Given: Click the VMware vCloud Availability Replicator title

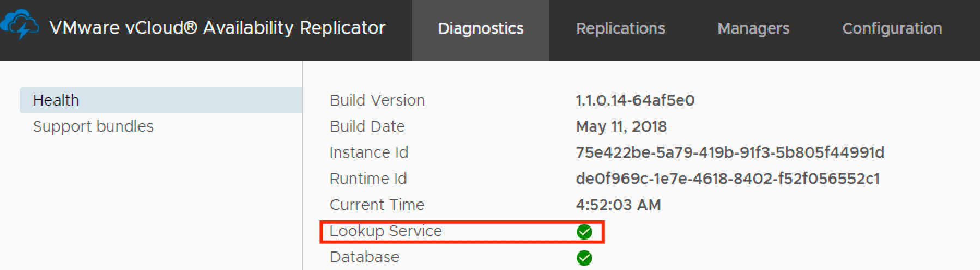Looking at the screenshot, I should point(217,28).
